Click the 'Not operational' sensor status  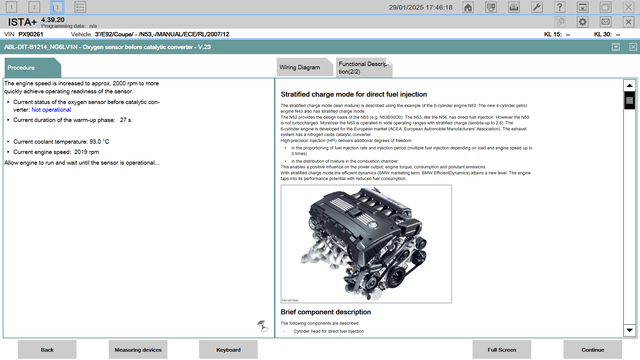click(x=51, y=110)
